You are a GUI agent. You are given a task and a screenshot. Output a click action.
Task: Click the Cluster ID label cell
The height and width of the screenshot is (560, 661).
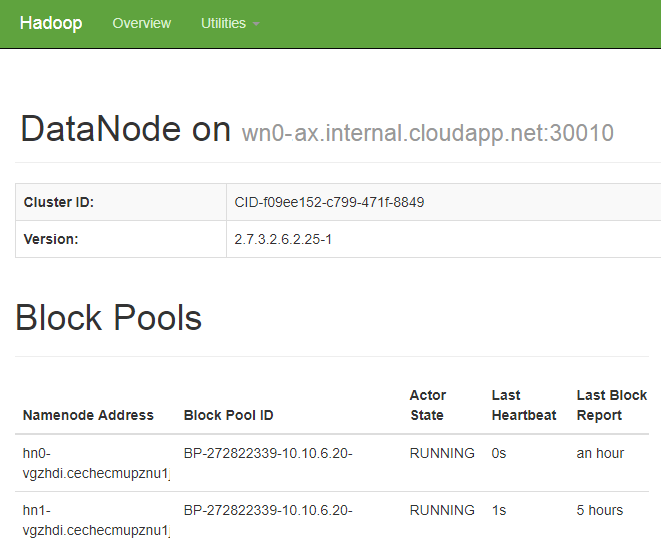[x=121, y=202]
